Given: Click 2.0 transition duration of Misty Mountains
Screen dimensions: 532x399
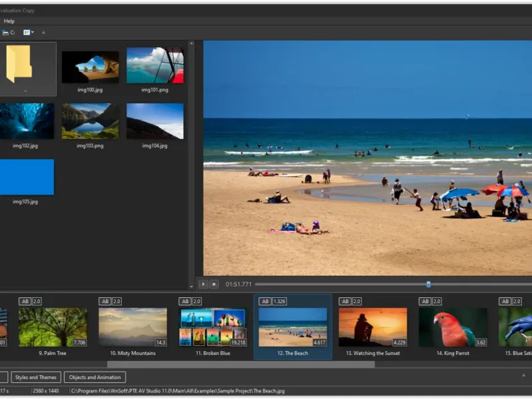Looking at the screenshot, I should coord(117,301).
